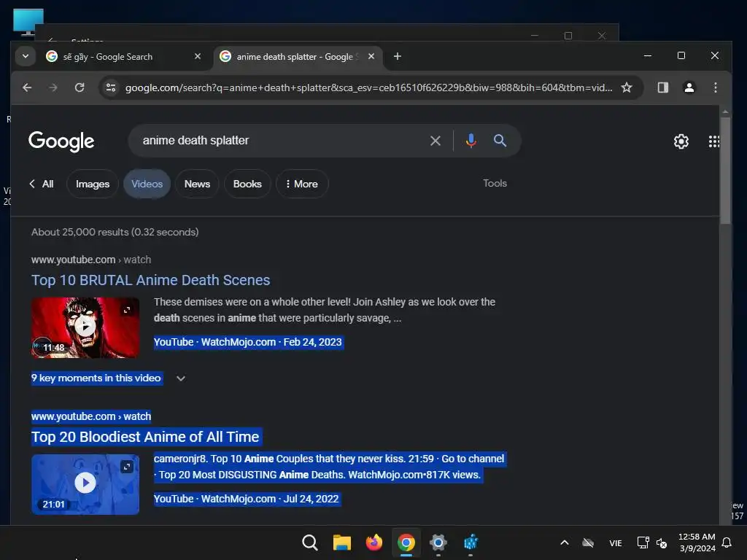Launch Firefox from taskbar
The width and height of the screenshot is (747, 560).
(x=374, y=542)
